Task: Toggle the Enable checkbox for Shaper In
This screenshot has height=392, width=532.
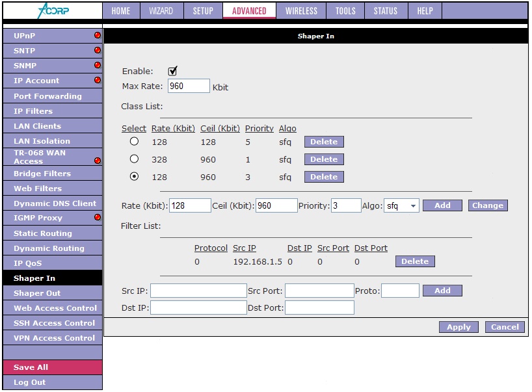Action: coord(172,71)
